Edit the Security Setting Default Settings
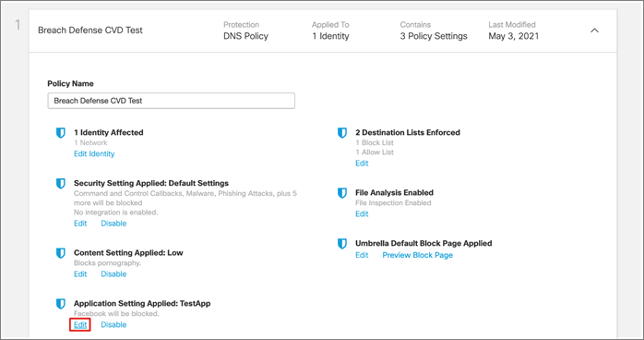Screen dimensions: 644x340 click(x=80, y=224)
